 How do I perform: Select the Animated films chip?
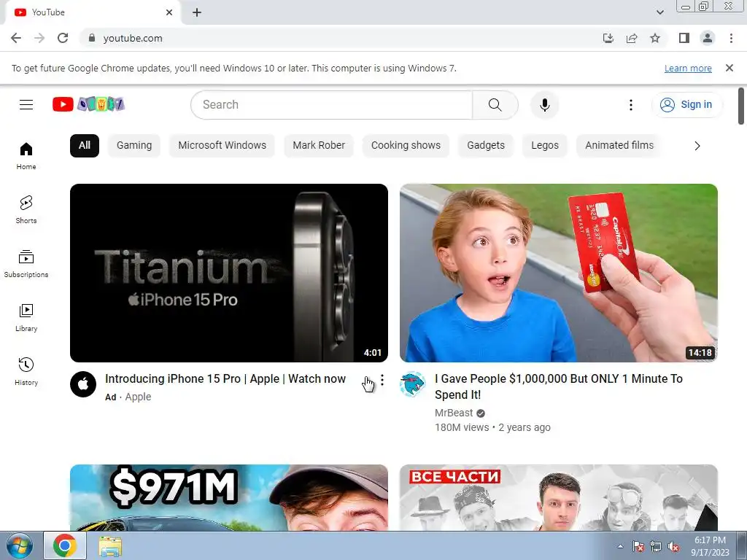[619, 145]
